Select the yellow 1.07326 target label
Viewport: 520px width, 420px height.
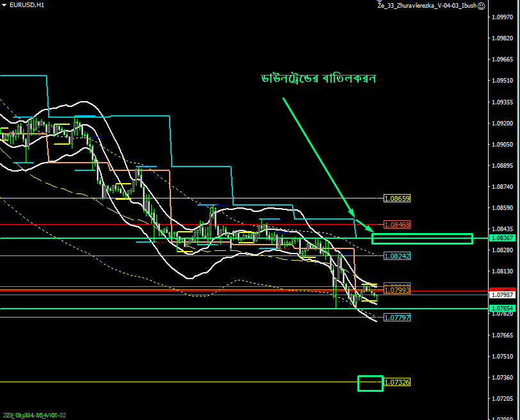click(396, 382)
